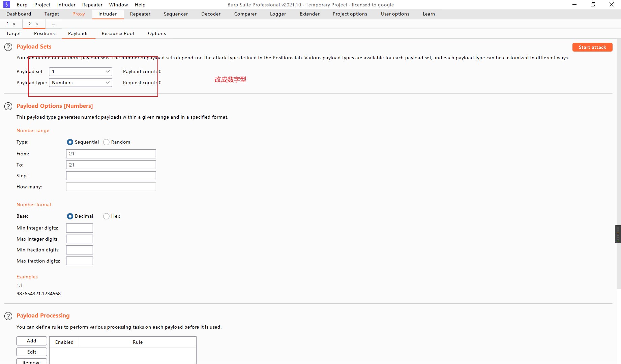This screenshot has width=621, height=364.
Task: Open the Payload type dropdown
Action: pos(81,83)
